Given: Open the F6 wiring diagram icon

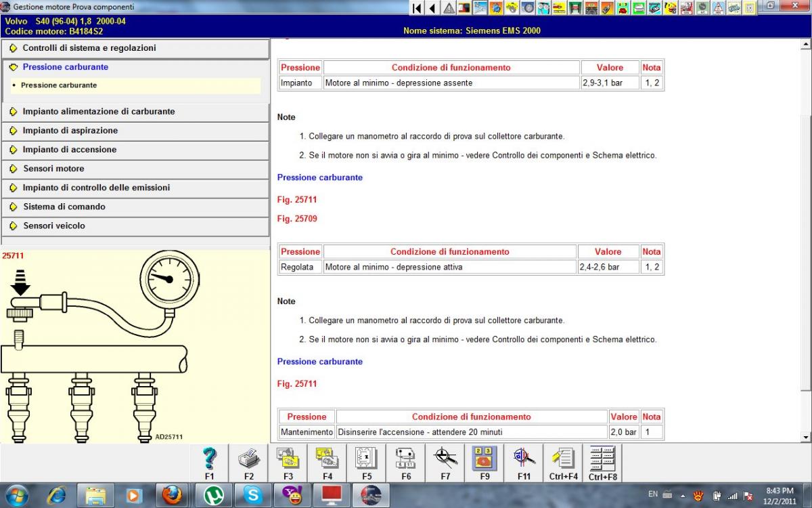Looking at the screenshot, I should point(406,463).
